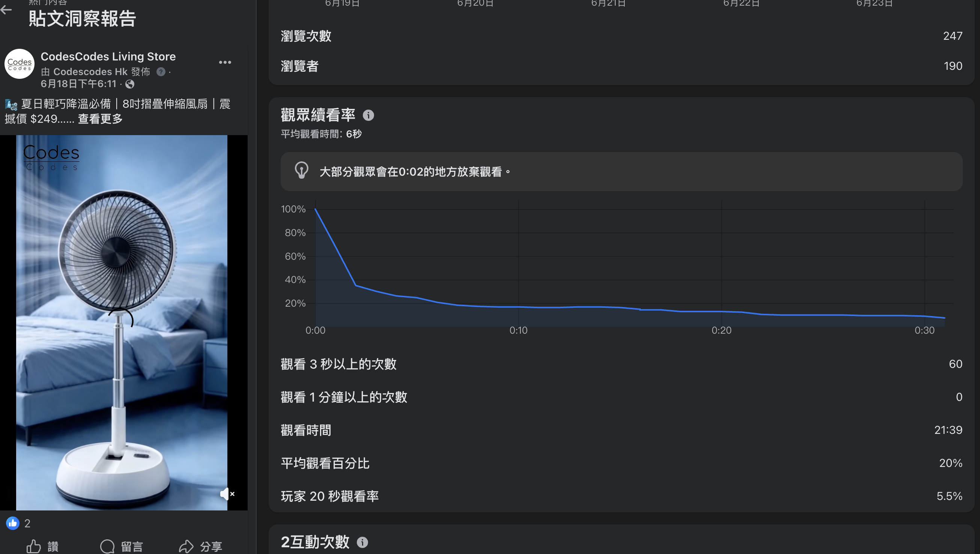This screenshot has width=980, height=554.
Task: Click the 玩家 20 秒觀看率 row label
Action: pos(329,497)
